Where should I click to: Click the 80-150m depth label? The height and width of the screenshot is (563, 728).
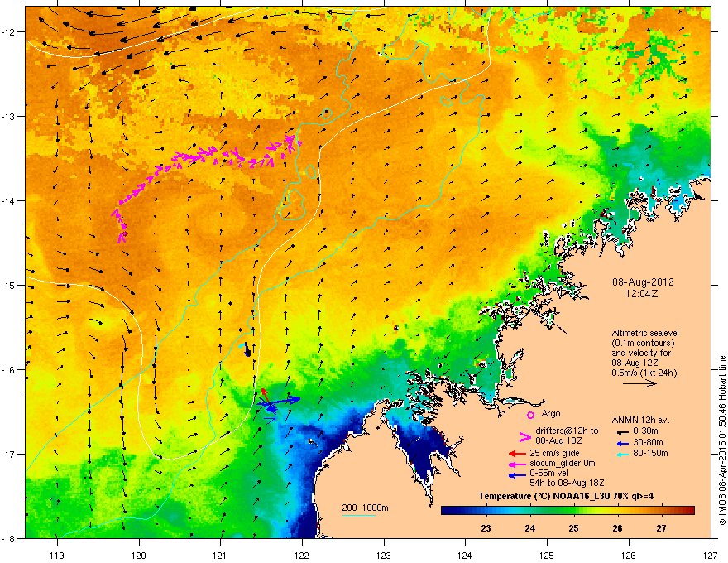click(x=650, y=454)
